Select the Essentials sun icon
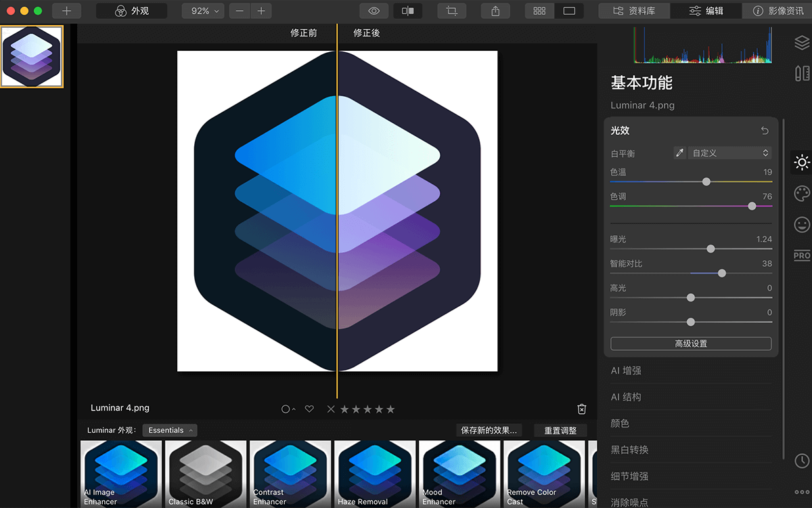This screenshot has height=508, width=812. point(802,162)
